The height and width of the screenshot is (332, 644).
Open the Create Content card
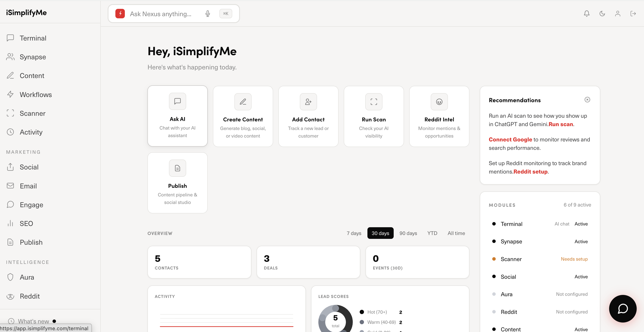pyautogui.click(x=243, y=116)
